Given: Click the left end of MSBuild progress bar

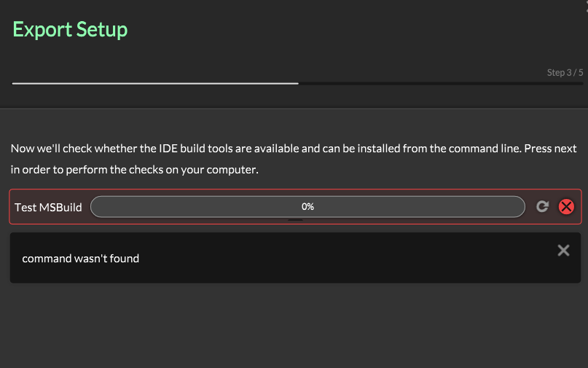Looking at the screenshot, I should 98,207.
